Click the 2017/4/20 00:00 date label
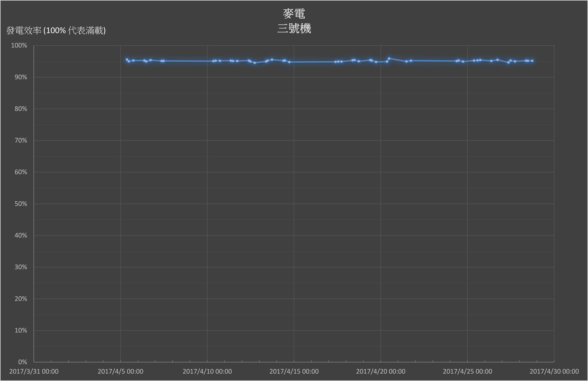The width and height of the screenshot is (588, 381). click(381, 371)
